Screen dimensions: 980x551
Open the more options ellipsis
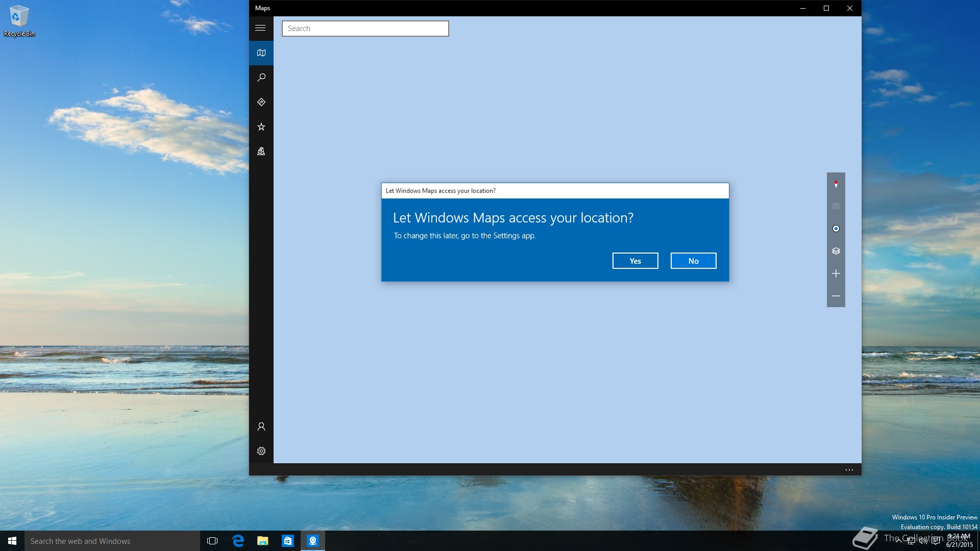tap(849, 470)
